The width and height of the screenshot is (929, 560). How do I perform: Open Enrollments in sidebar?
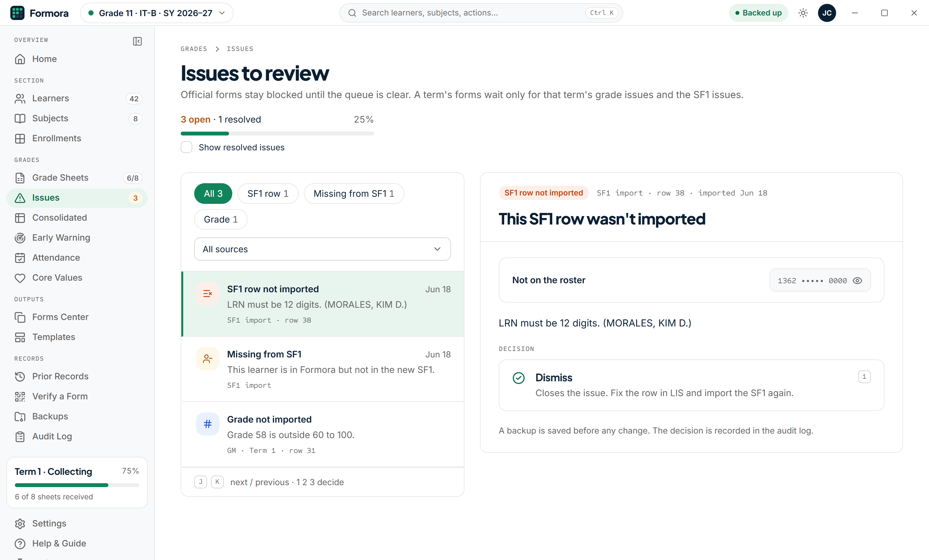(77, 138)
